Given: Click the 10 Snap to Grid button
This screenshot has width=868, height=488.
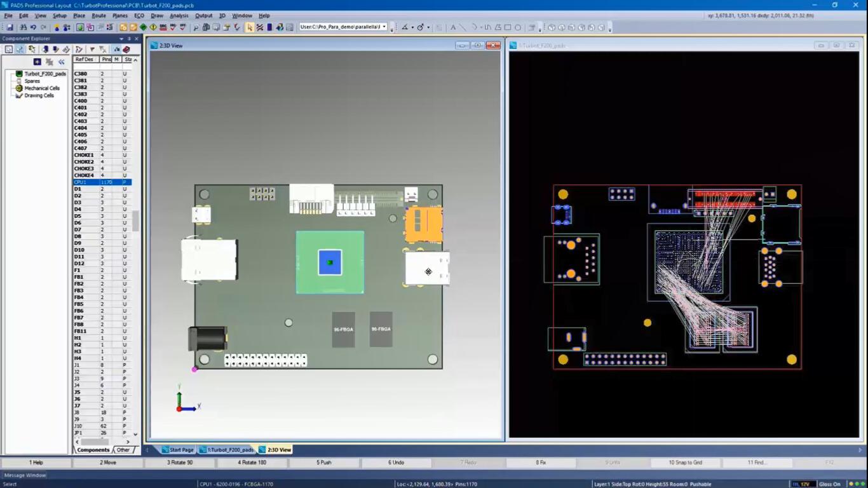Looking at the screenshot, I should pyautogui.click(x=685, y=462).
